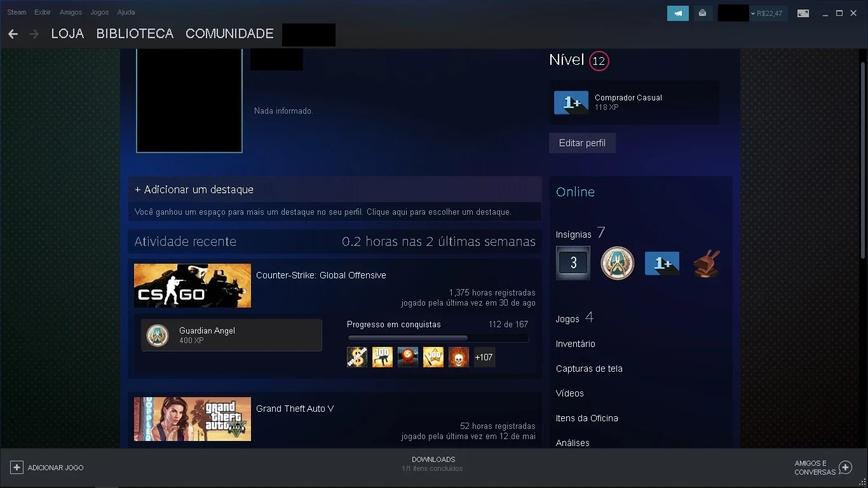Click the Online status text
This screenshot has height=488, width=868.
click(575, 192)
